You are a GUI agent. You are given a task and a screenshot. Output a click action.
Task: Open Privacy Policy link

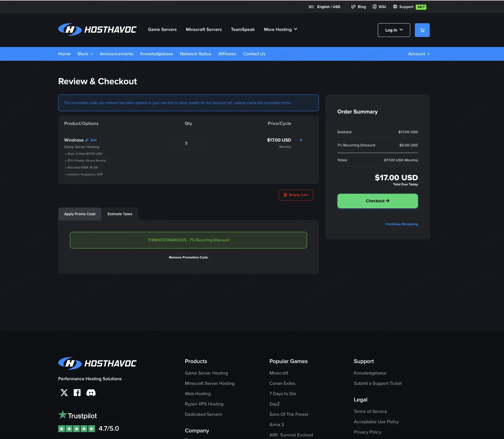pyautogui.click(x=368, y=432)
